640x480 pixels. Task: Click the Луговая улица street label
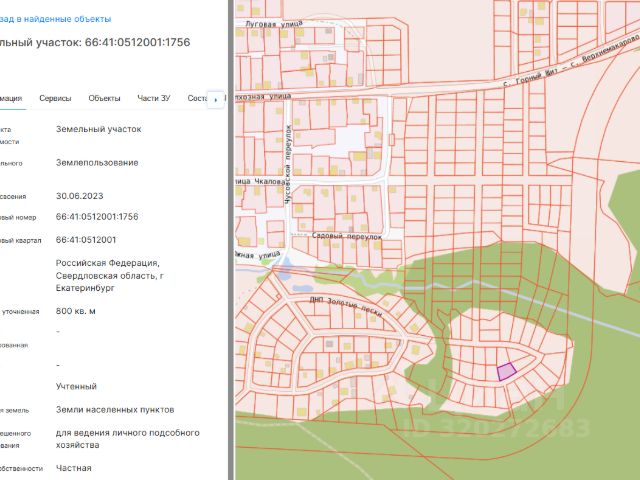pyautogui.click(x=274, y=24)
